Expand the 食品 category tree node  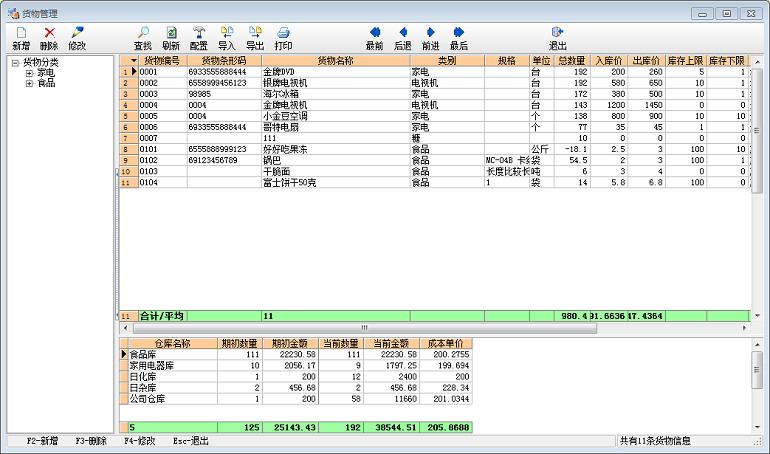click(x=29, y=83)
